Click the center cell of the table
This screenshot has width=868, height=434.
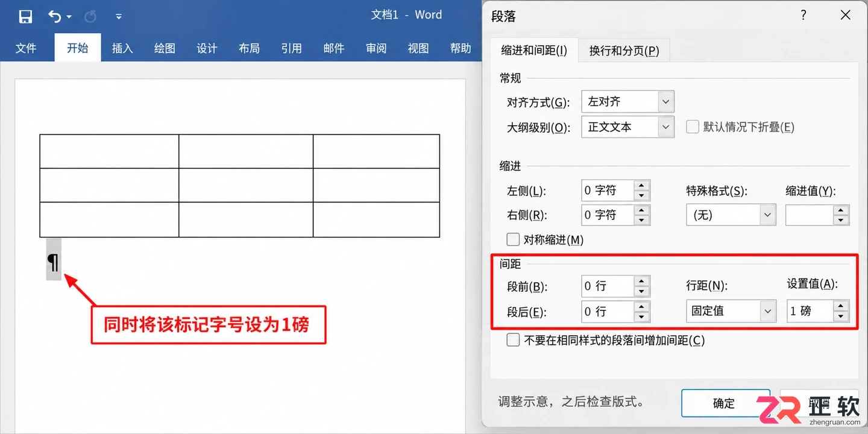pos(246,185)
